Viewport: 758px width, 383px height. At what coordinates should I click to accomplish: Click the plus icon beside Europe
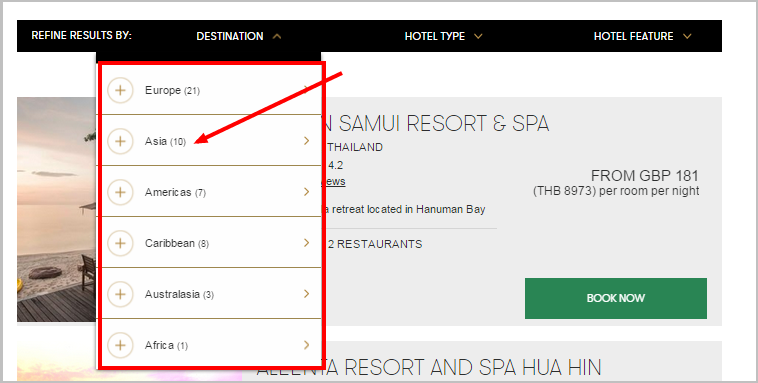click(x=120, y=90)
